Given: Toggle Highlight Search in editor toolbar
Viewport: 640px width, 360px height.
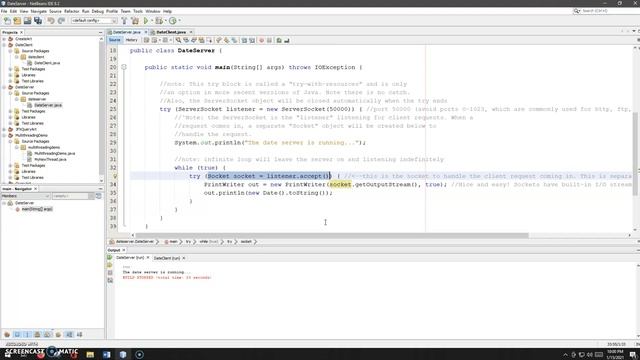Looking at the screenshot, I should point(201,40).
